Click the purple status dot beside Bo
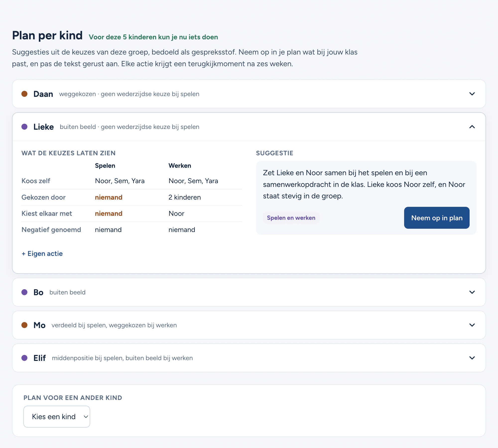This screenshot has width=498, height=448. [24, 292]
